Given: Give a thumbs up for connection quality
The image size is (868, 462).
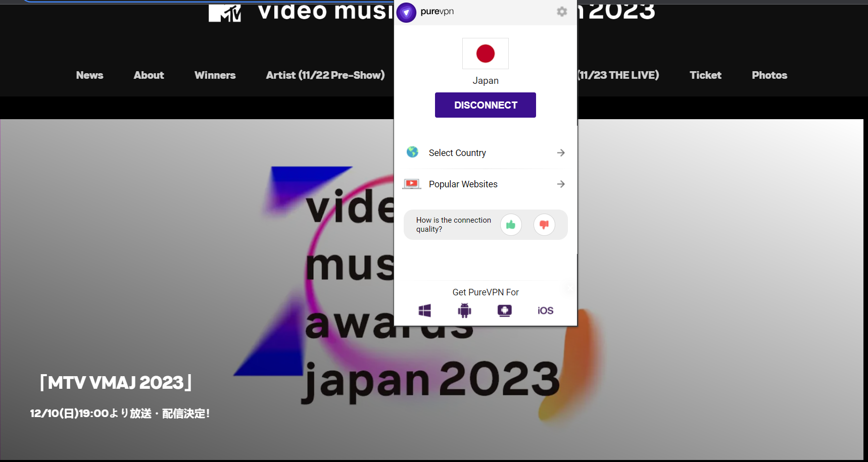Looking at the screenshot, I should pos(511,225).
